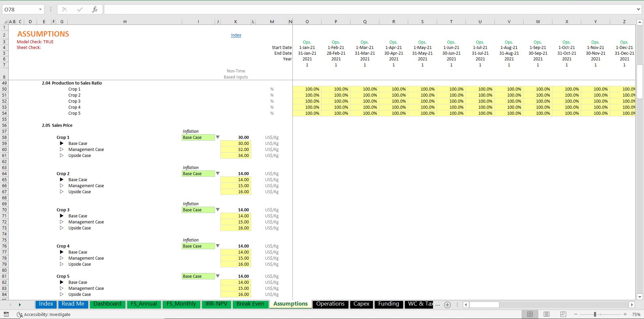Switch to Page Break Preview icon
The image size is (644, 319).
(563, 314)
